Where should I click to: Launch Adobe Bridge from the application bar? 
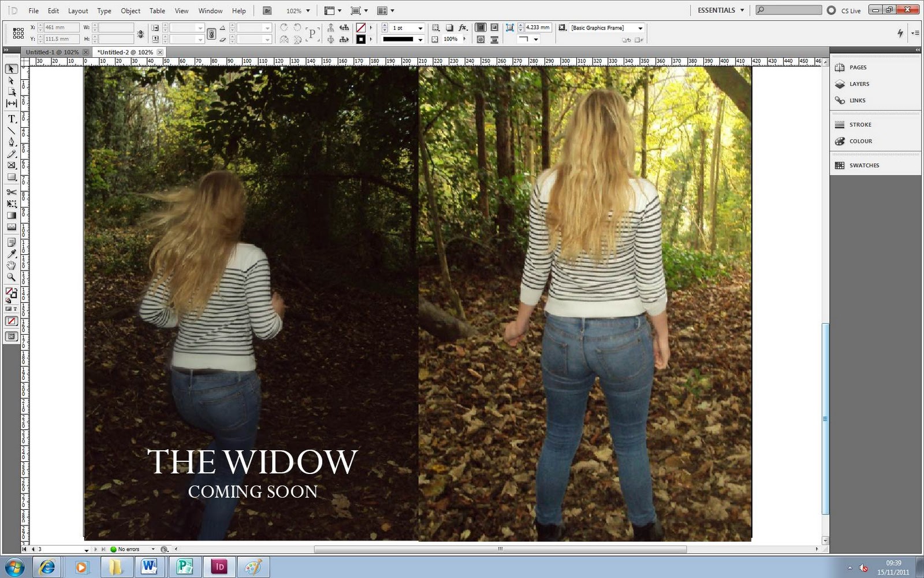point(267,10)
